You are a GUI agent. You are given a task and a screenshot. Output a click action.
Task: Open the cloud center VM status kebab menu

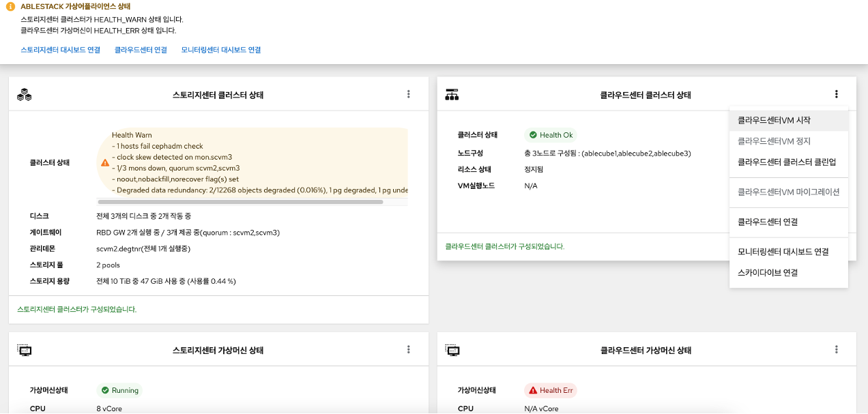(836, 349)
